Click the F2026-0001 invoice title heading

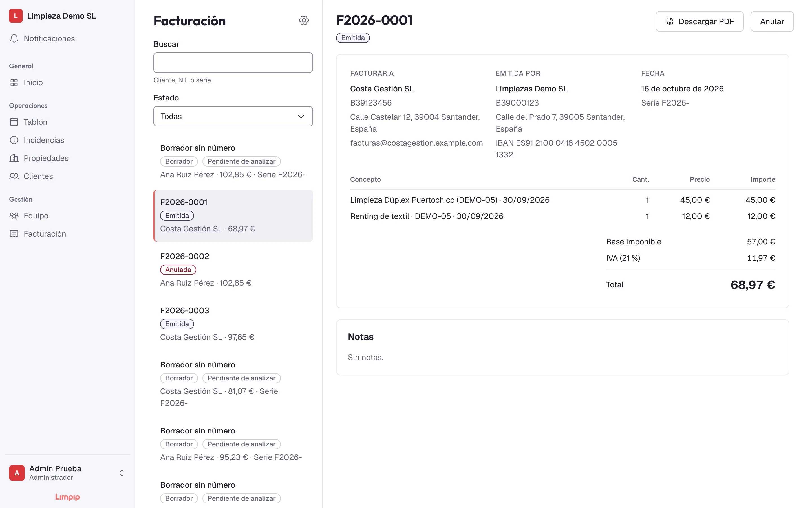point(374,20)
